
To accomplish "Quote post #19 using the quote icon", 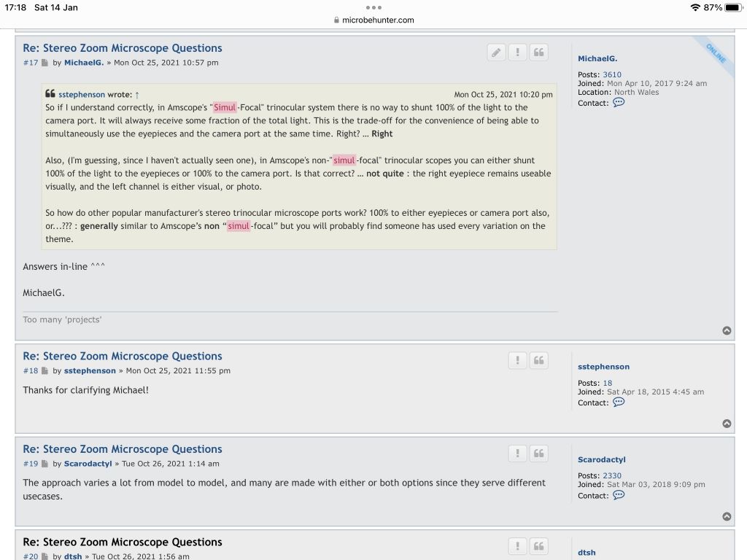I will tap(539, 454).
